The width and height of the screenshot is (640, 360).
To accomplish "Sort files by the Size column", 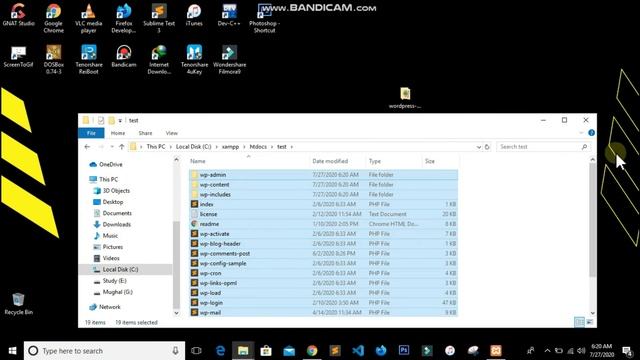I will tap(440, 161).
